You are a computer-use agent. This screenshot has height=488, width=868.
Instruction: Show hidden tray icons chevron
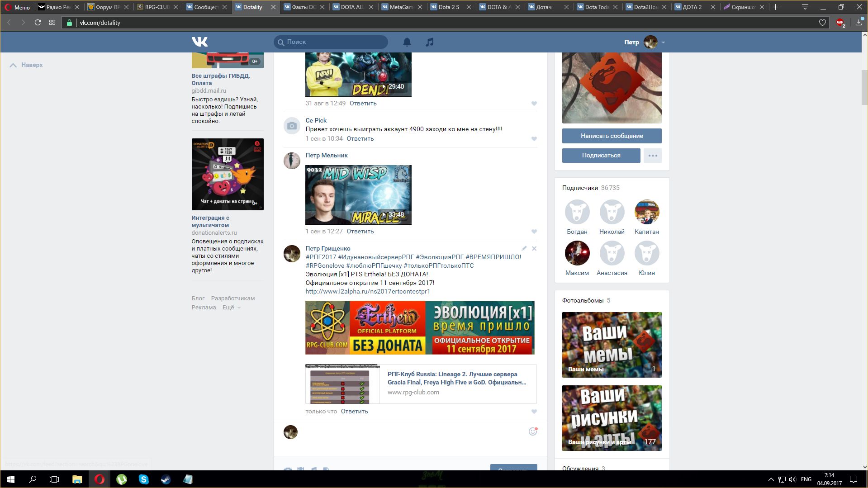pyautogui.click(x=771, y=479)
